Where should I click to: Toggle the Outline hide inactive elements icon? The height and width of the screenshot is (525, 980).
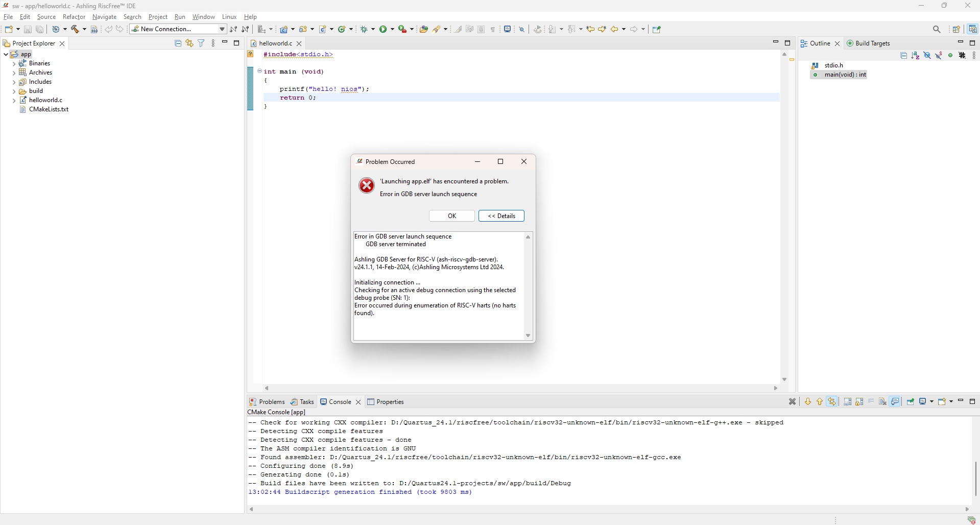[962, 55]
